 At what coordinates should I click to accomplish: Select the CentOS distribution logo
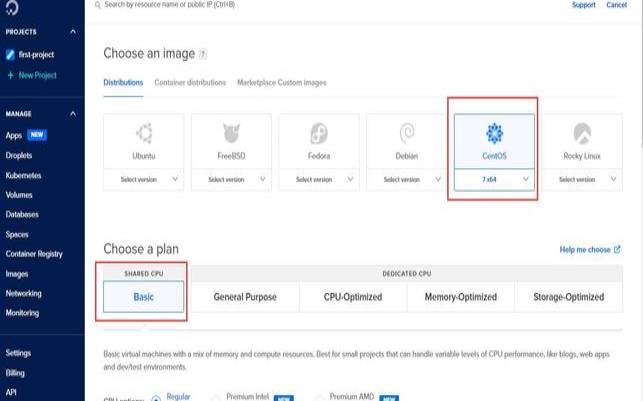[x=495, y=134]
